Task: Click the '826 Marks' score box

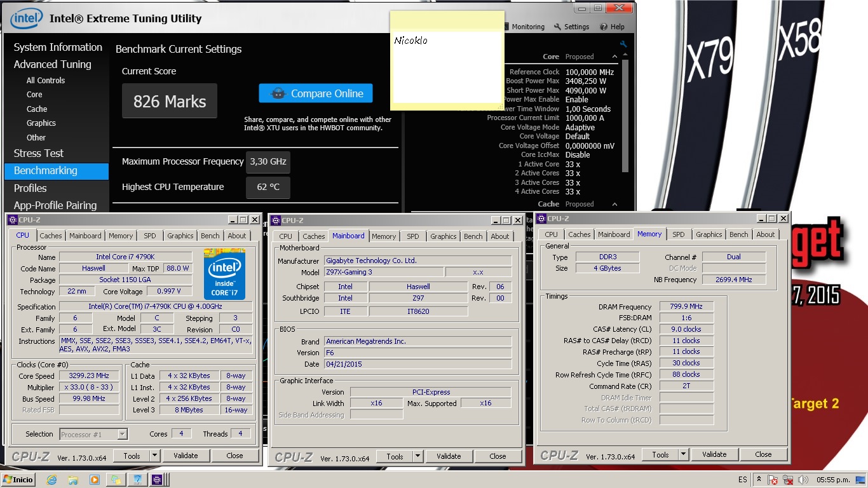Action: pos(170,101)
